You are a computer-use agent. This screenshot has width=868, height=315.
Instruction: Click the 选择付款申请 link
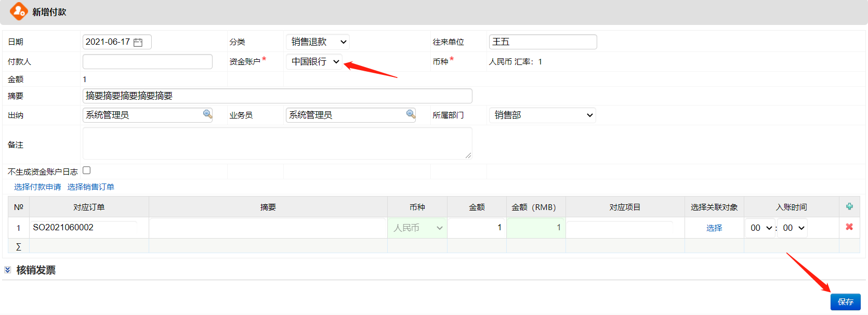click(x=37, y=187)
